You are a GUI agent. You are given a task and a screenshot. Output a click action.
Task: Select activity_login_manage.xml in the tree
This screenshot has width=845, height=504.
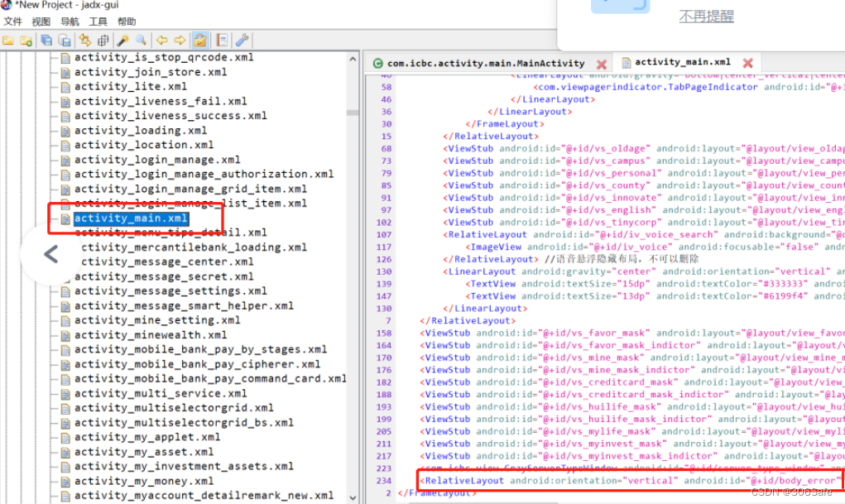156,160
